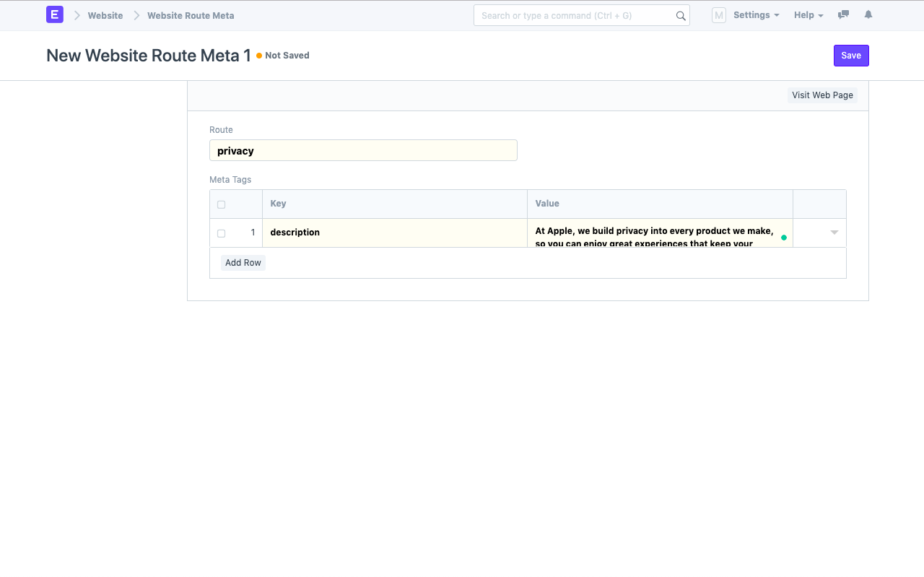Image resolution: width=924 pixels, height=577 pixels.
Task: Open the notifications bell icon
Action: pos(868,15)
